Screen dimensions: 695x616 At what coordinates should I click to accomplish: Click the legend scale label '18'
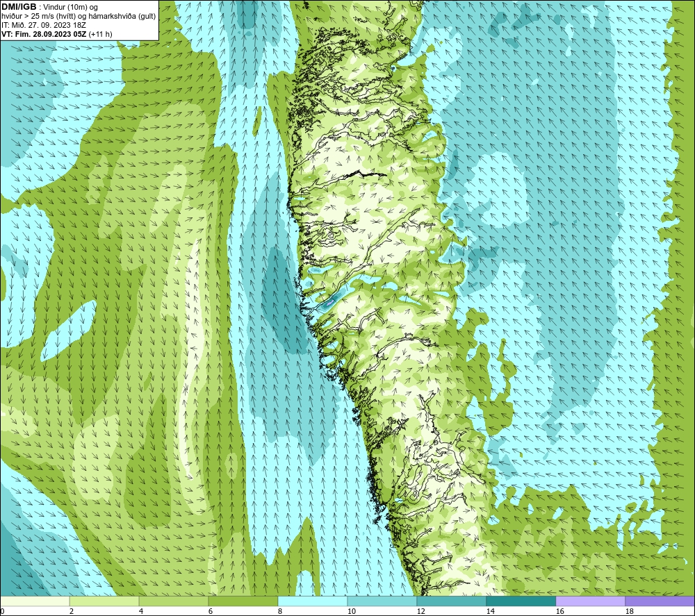click(x=630, y=612)
